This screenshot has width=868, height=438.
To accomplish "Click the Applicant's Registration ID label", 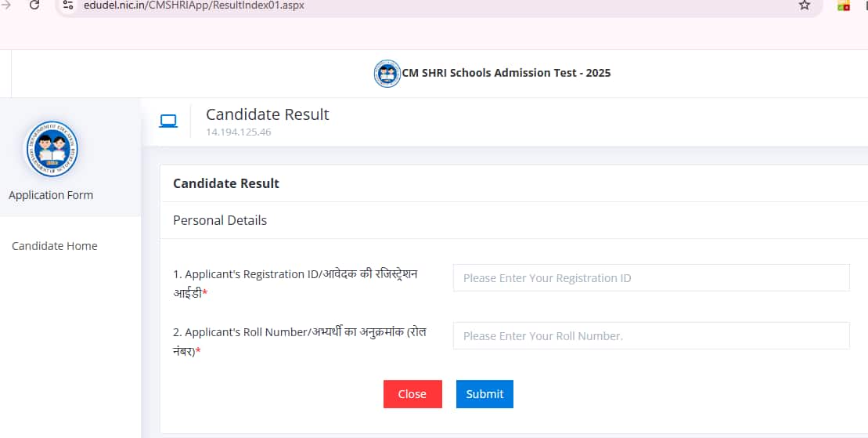I will pos(295,284).
